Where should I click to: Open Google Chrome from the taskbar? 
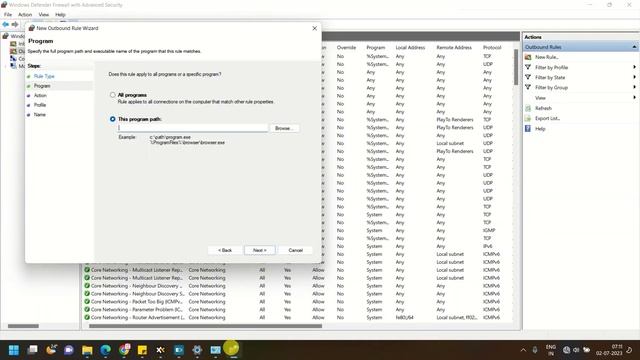[x=124, y=350]
